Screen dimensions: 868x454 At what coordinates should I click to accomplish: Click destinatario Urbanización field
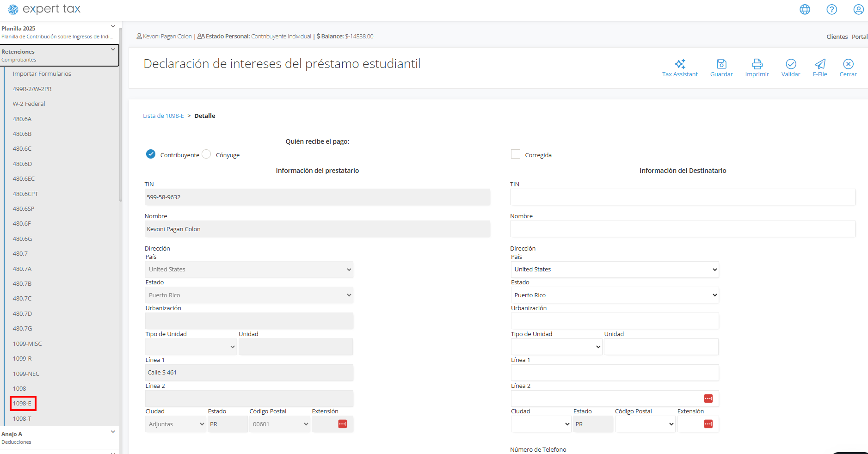tap(615, 321)
